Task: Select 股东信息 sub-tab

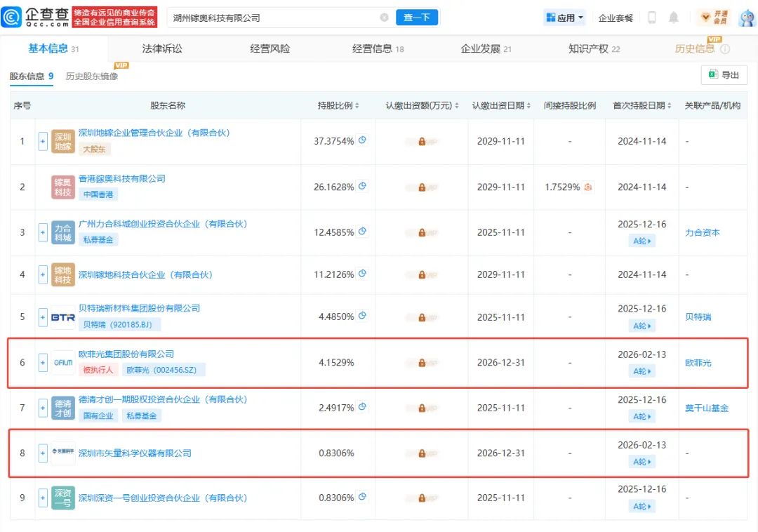Action: pos(32,77)
